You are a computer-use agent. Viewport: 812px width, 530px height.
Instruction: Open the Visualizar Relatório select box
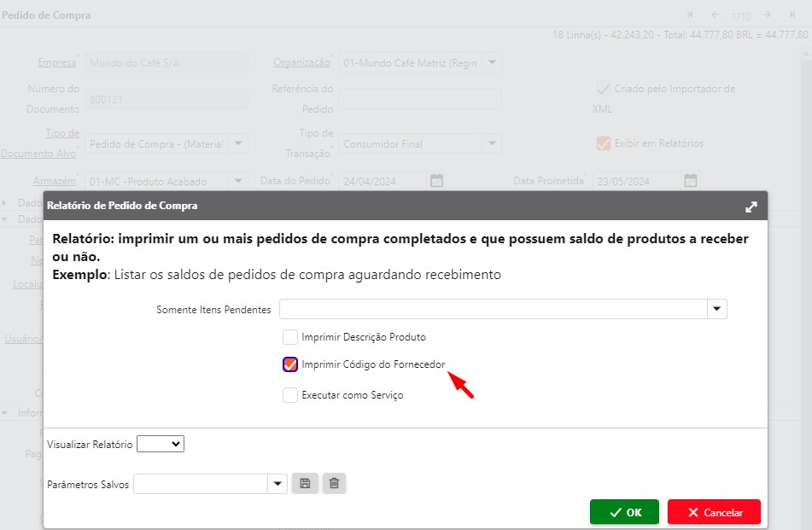[x=161, y=444]
